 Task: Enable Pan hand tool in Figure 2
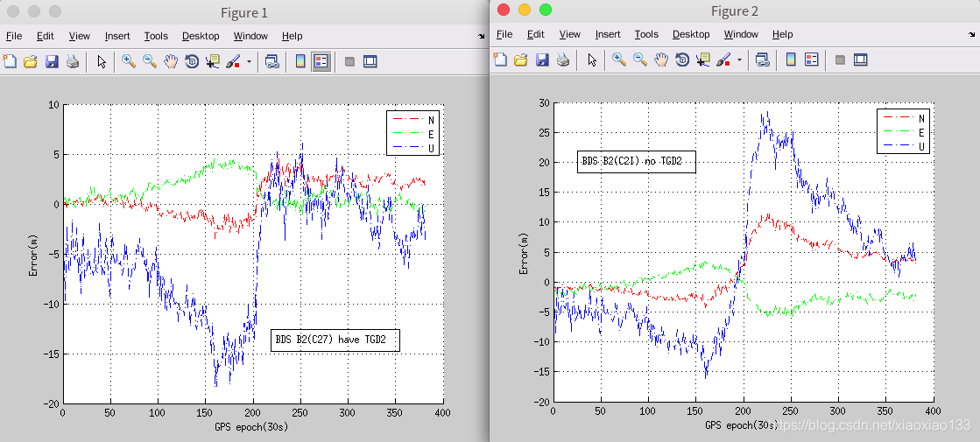[x=661, y=60]
